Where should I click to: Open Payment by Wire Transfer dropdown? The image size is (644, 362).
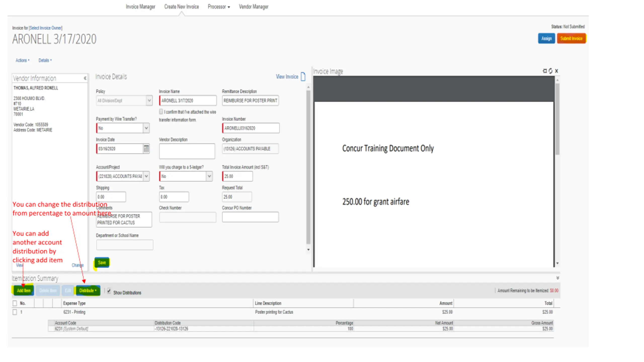pos(146,128)
